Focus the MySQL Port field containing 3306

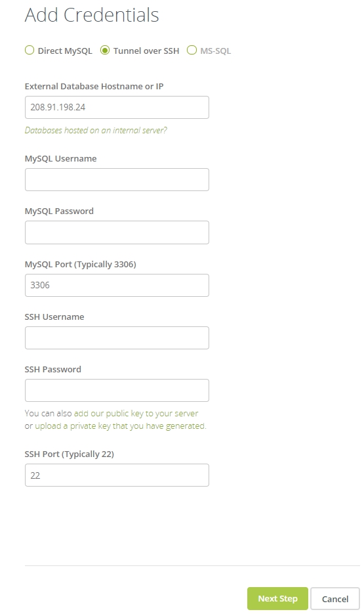(x=117, y=285)
